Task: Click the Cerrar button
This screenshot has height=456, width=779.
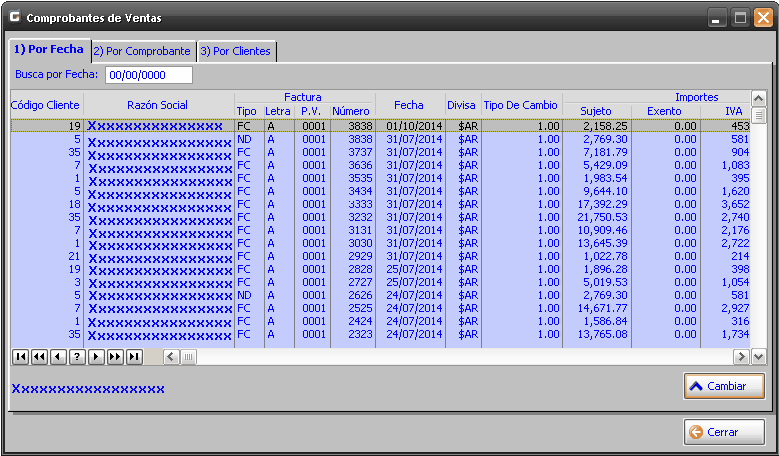Action: (724, 432)
